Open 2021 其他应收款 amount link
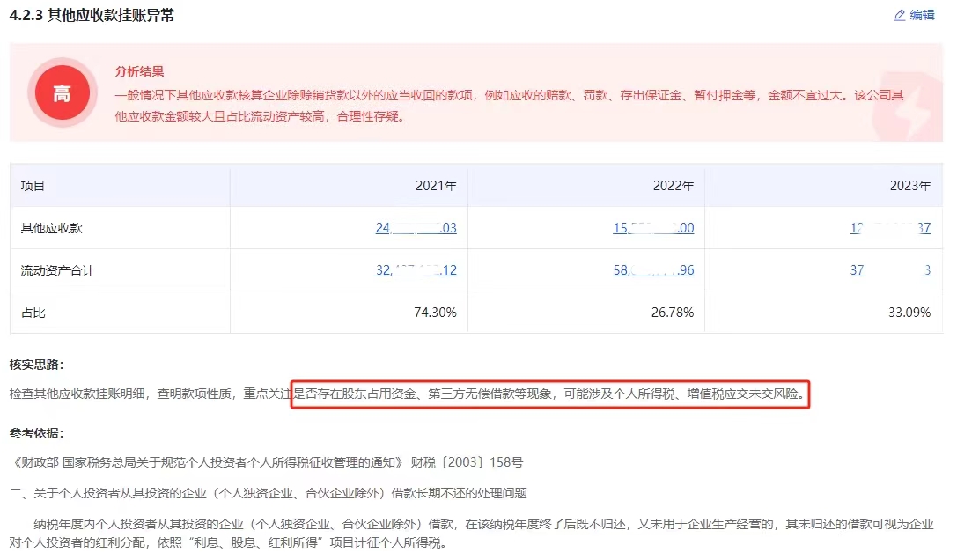 coord(416,228)
